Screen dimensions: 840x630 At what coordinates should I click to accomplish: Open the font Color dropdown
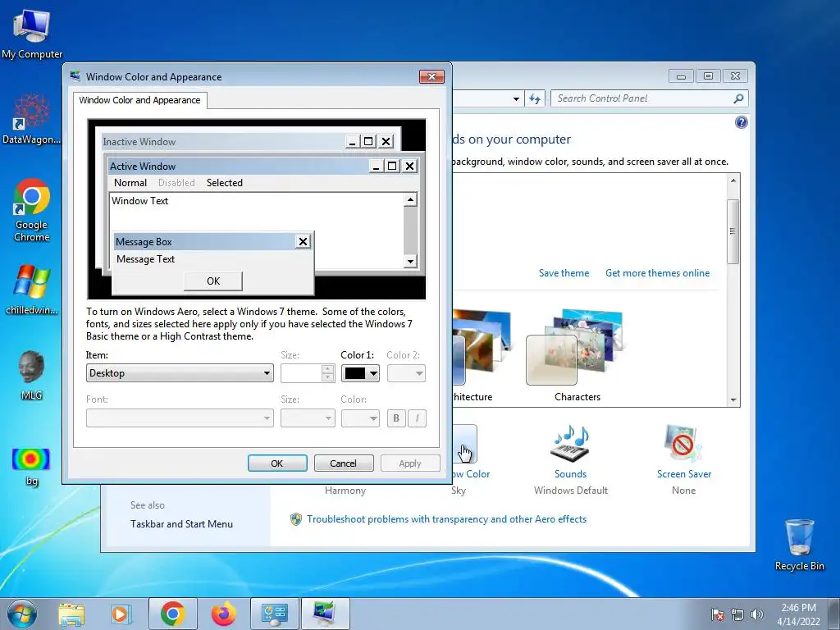(x=361, y=418)
